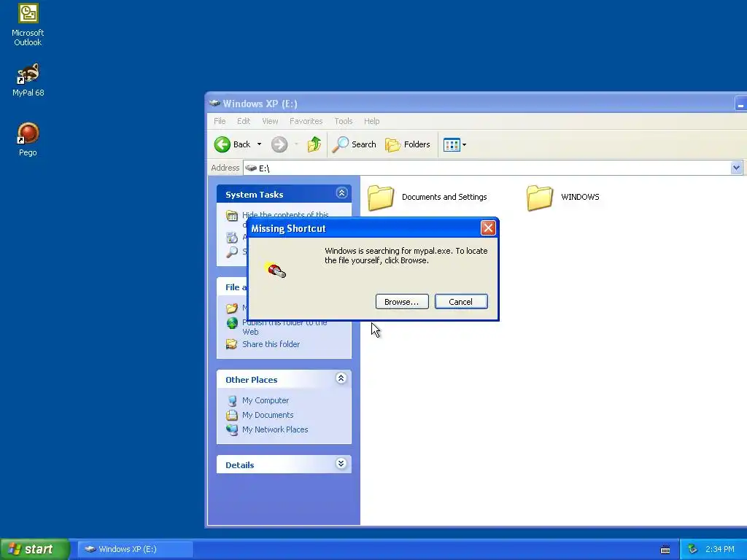The height and width of the screenshot is (560, 747).
Task: Click the hide contents icon in System Tasks
Action: 231,216
